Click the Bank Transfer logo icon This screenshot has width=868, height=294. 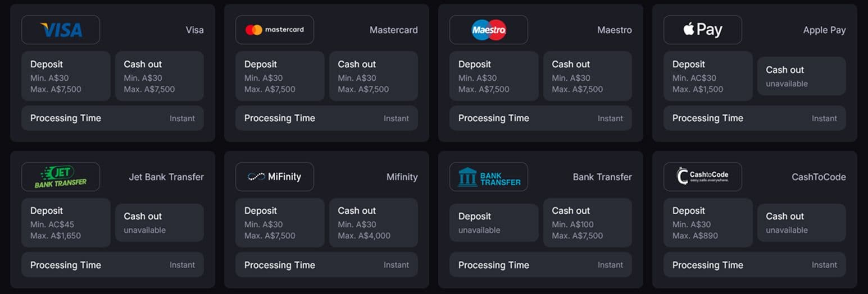click(x=489, y=177)
